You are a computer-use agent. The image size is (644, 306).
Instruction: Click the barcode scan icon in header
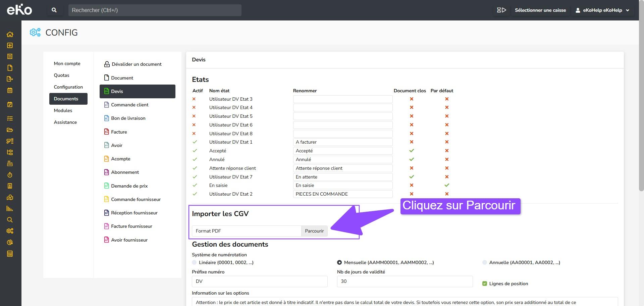point(501,10)
